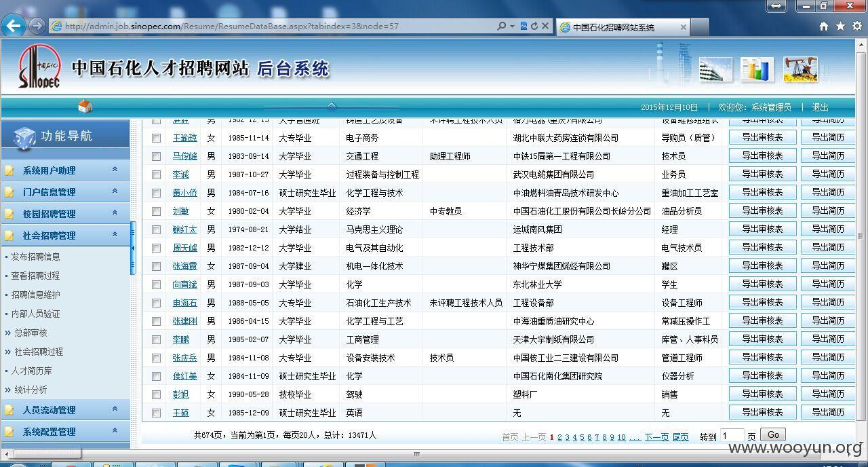This screenshot has width=868, height=467.
Task: Tick the checkbox for 马俊峰
Action: [x=157, y=156]
